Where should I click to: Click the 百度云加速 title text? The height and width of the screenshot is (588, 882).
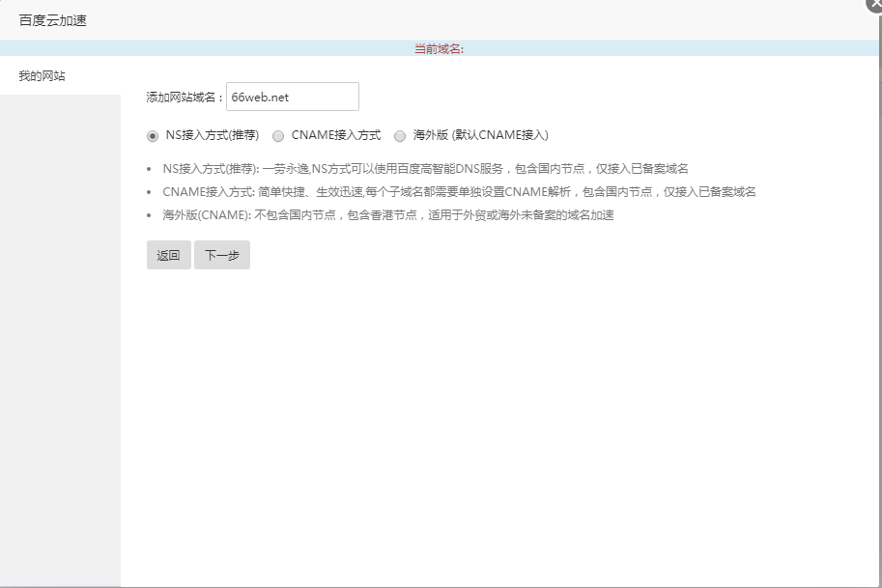(53, 21)
